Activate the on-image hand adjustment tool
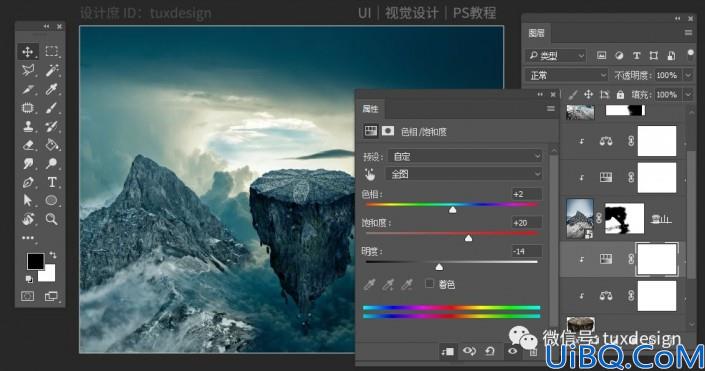This screenshot has height=371, width=705. click(x=370, y=174)
